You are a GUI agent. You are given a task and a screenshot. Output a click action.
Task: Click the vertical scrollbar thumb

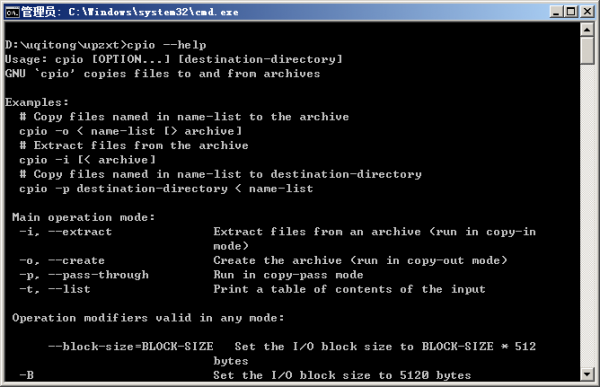pyautogui.click(x=587, y=51)
